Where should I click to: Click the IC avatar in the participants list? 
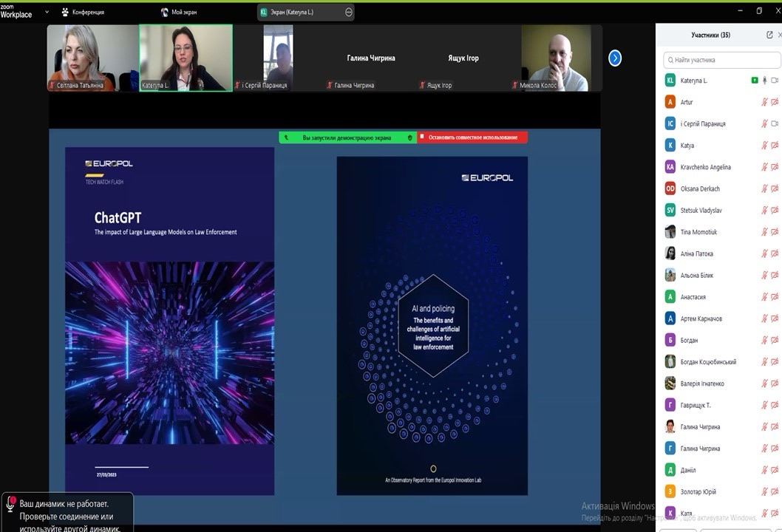click(670, 123)
